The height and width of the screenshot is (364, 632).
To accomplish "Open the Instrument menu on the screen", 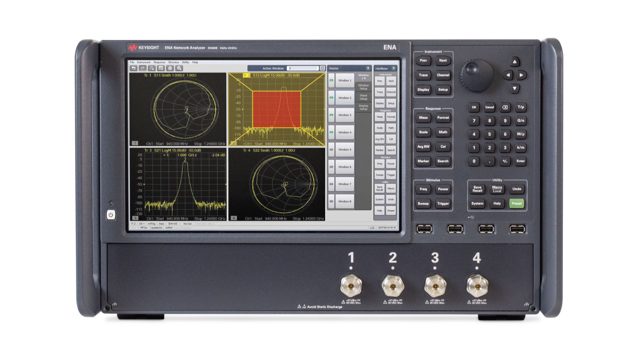I will (x=144, y=62).
